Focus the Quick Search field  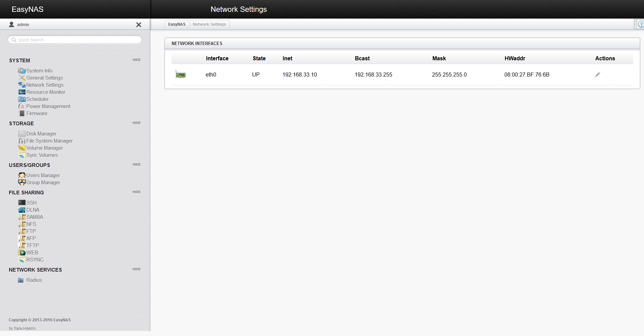(75, 40)
